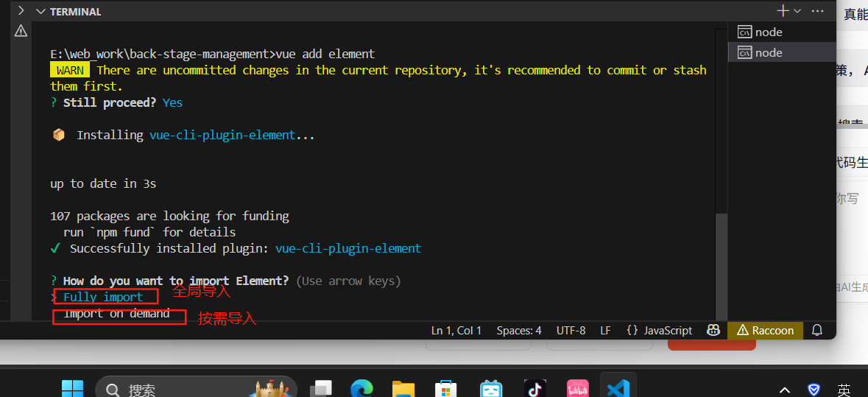Open the launch profile dropdown beside plus
Viewport: 868px width, 397px height.
(797, 10)
